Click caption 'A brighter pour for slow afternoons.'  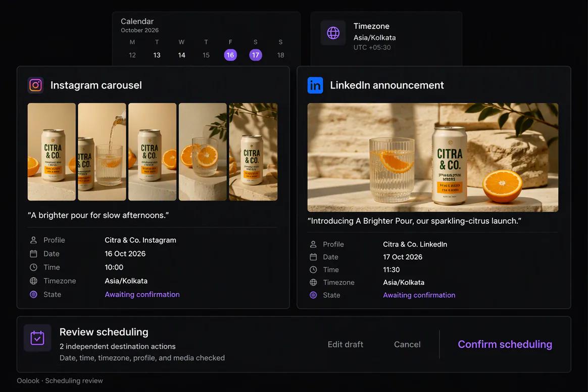pos(98,215)
